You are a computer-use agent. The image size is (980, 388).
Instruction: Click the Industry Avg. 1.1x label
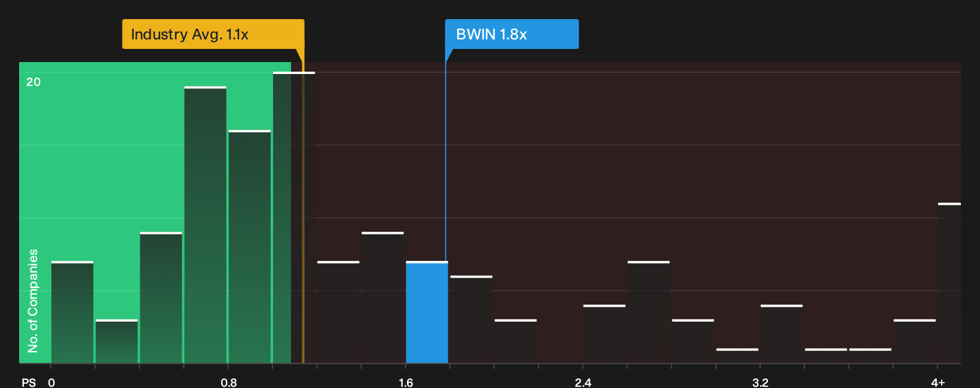point(213,34)
